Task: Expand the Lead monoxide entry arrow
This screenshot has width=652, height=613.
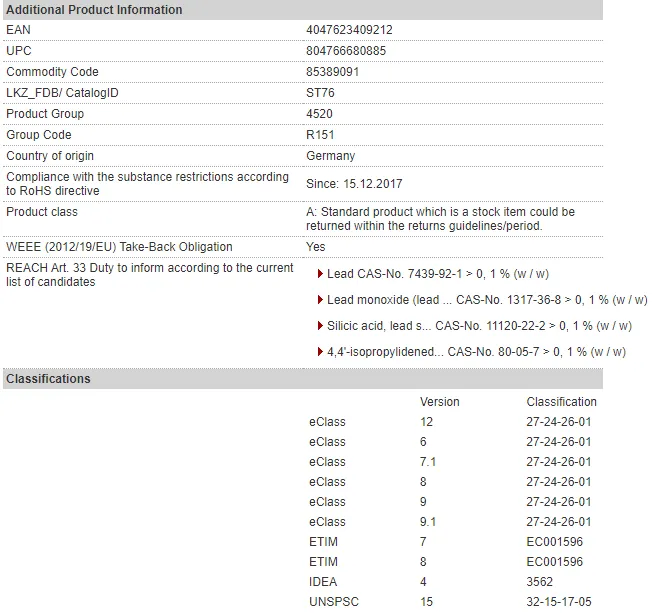Action: pyautogui.click(x=320, y=299)
